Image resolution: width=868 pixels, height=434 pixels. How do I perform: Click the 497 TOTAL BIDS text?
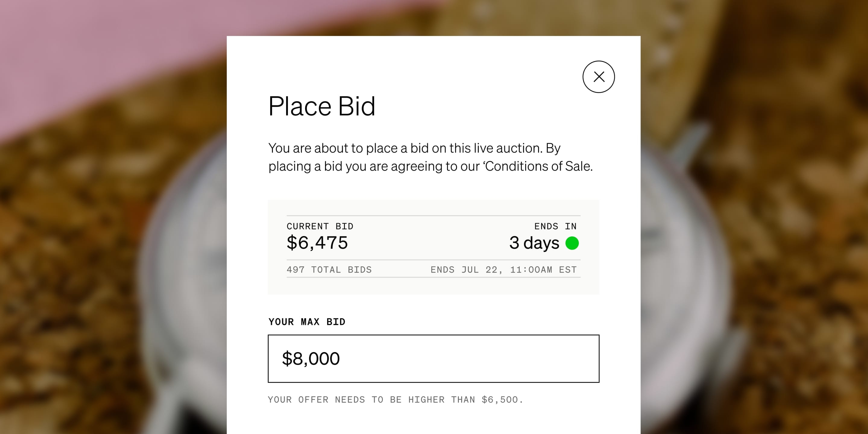coord(329,269)
